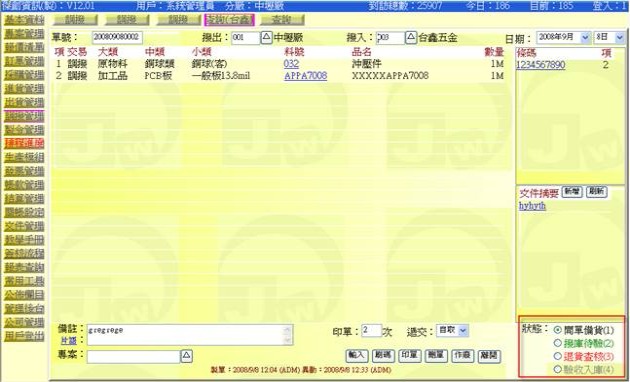Focus the 備註 notes text area
630x382 pixels.
coord(190,335)
